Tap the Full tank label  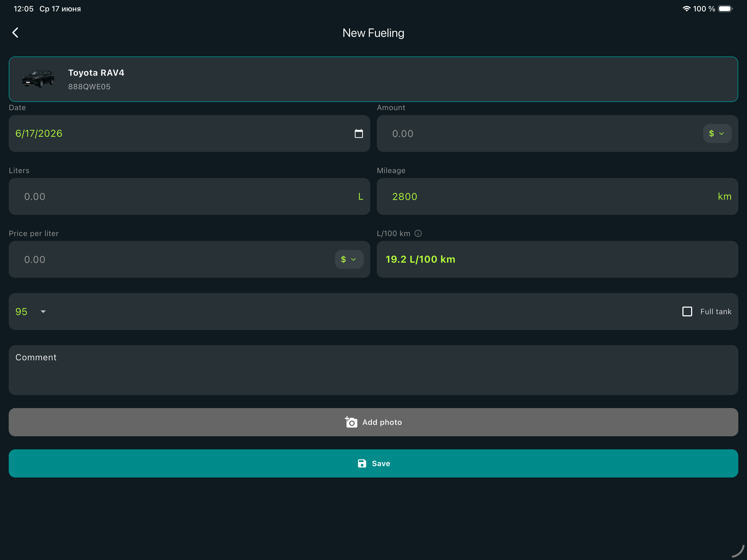pyautogui.click(x=716, y=311)
